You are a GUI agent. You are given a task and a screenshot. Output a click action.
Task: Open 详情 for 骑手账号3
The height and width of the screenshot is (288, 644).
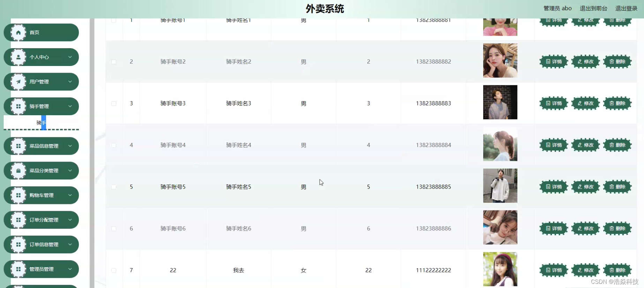[x=554, y=103]
